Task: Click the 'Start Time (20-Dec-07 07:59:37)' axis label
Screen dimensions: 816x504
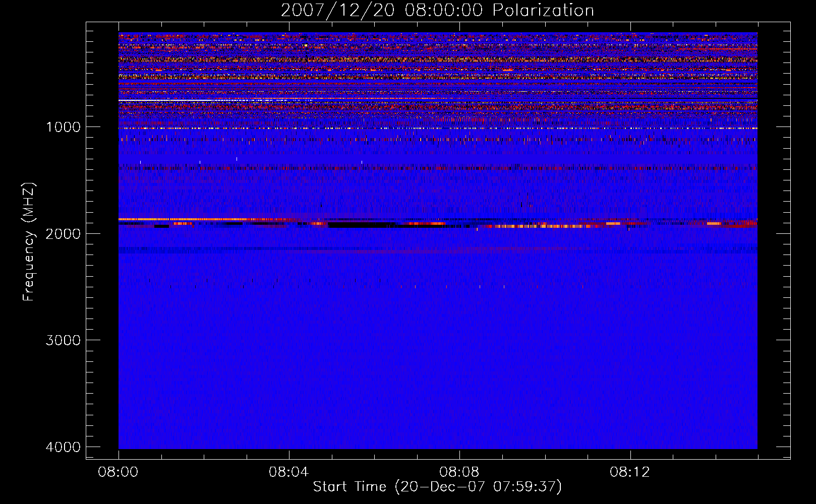Action: click(437, 487)
